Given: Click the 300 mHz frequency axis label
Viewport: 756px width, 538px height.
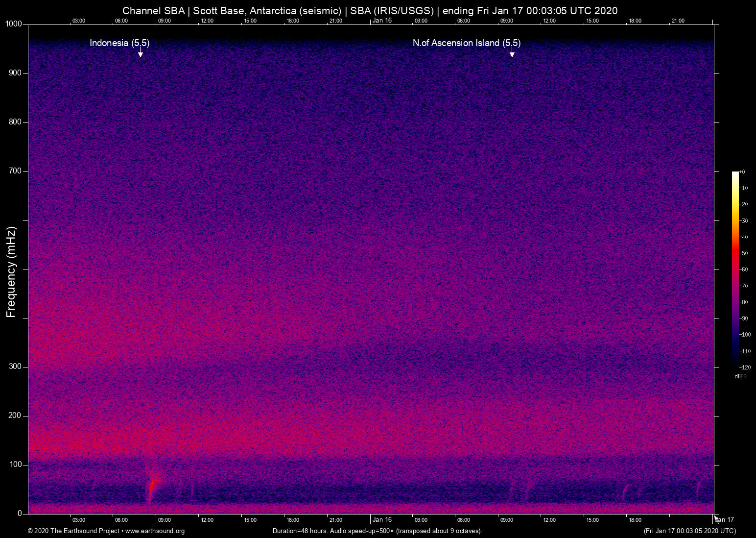Looking at the screenshot, I should 15,366.
